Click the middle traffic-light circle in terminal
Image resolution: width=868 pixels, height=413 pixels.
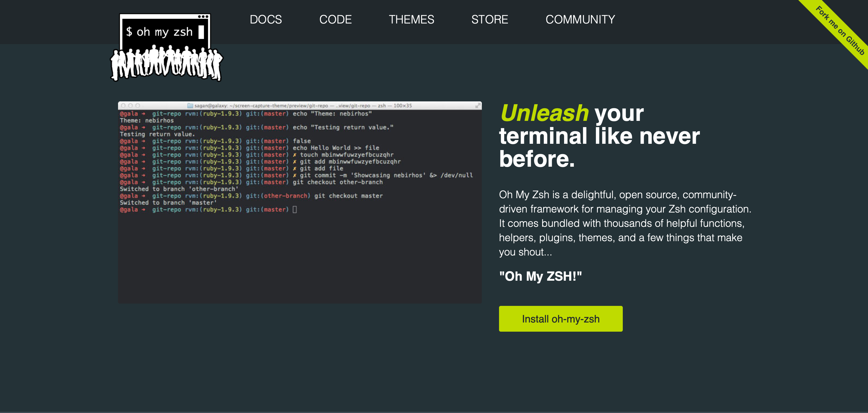tap(130, 106)
